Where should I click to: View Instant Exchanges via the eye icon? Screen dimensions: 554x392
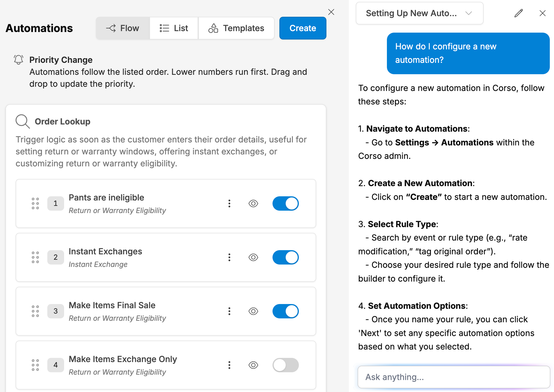(x=253, y=257)
